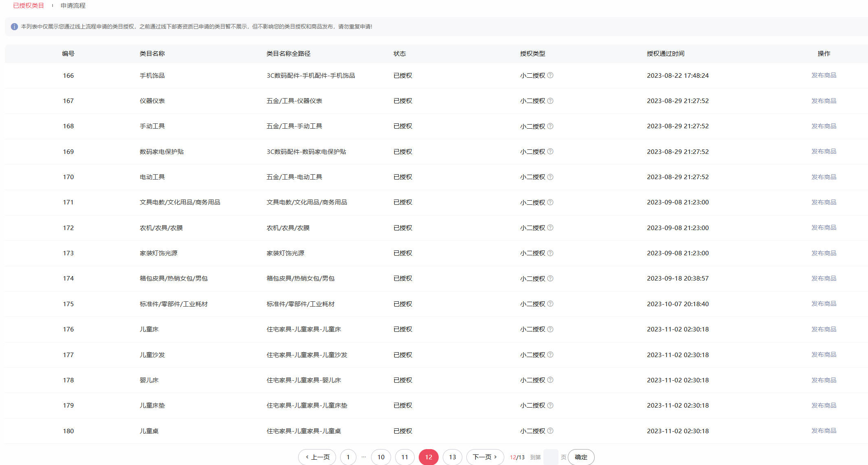Screen dimensions: 868x465
Task: Click 发布商品 link for 手机饰品
Action: (824, 75)
